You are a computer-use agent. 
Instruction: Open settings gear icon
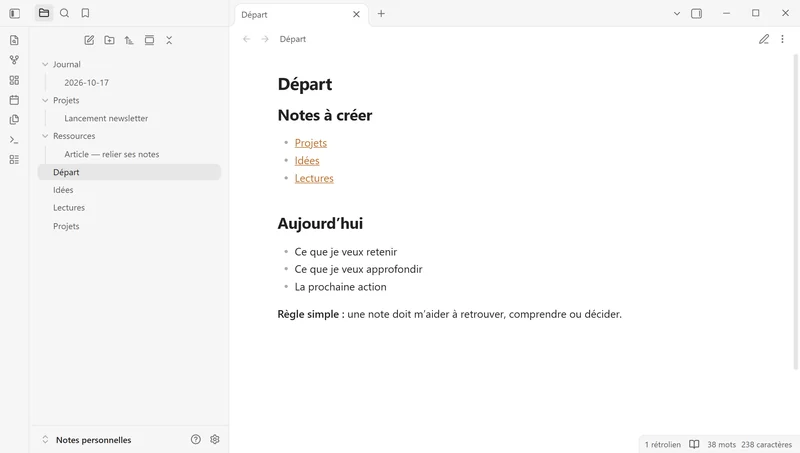215,439
